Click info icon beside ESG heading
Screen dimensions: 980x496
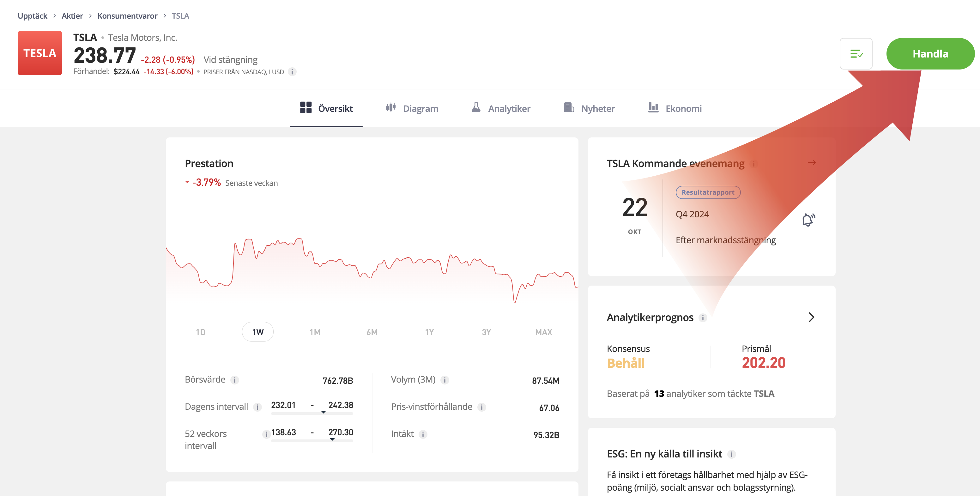pyautogui.click(x=731, y=454)
